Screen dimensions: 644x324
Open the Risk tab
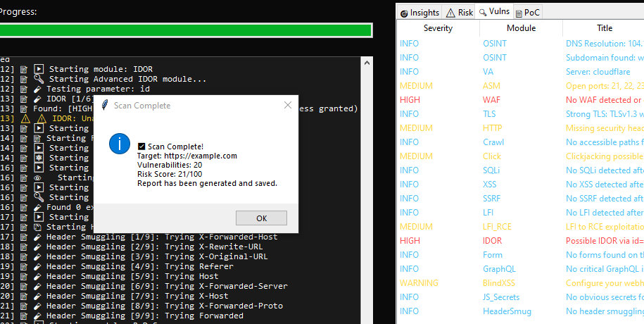click(460, 13)
